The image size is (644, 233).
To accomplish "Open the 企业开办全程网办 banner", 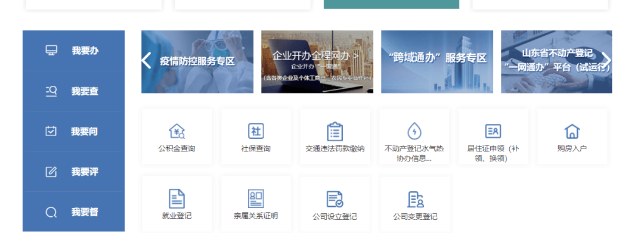I will click(317, 61).
